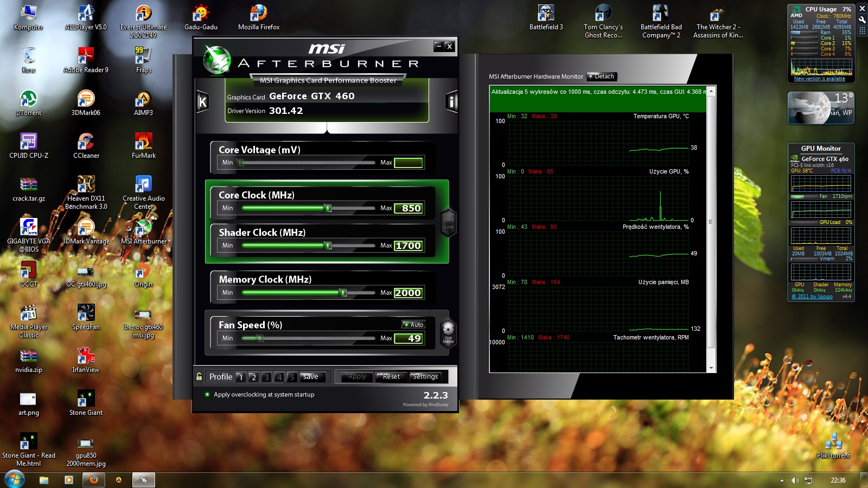The image size is (868, 488).
Task: Open the Windows Start menu
Action: tap(15, 480)
